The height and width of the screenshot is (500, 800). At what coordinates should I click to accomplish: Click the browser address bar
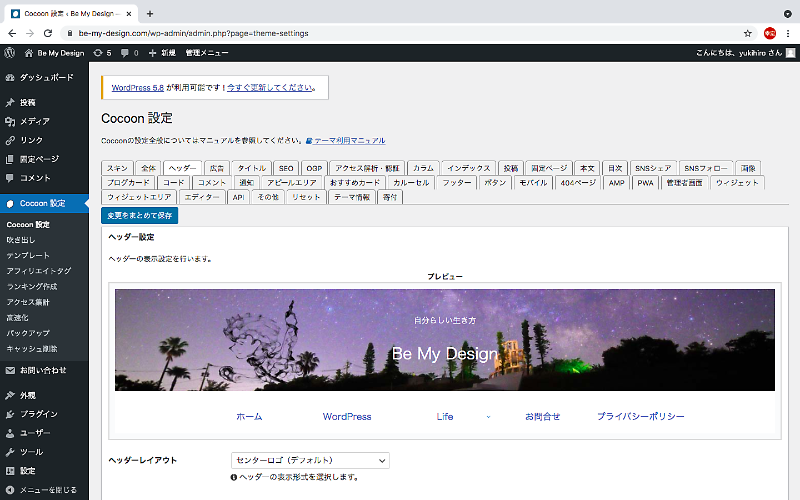pyautogui.click(x=400, y=33)
